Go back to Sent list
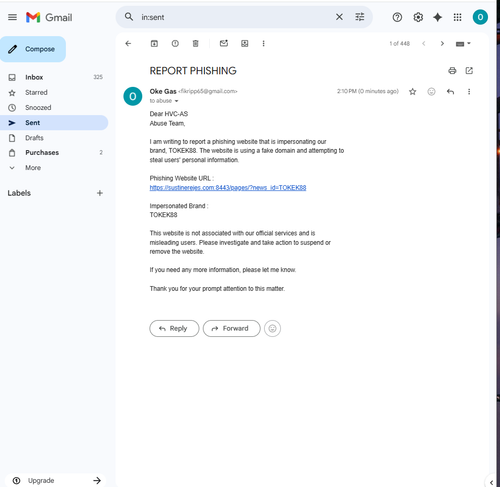Image resolution: width=500 pixels, height=487 pixels. point(128,43)
